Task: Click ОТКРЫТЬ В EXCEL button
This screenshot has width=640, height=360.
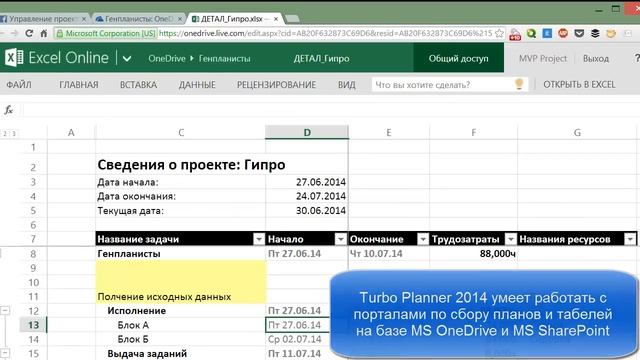Action: (x=579, y=84)
